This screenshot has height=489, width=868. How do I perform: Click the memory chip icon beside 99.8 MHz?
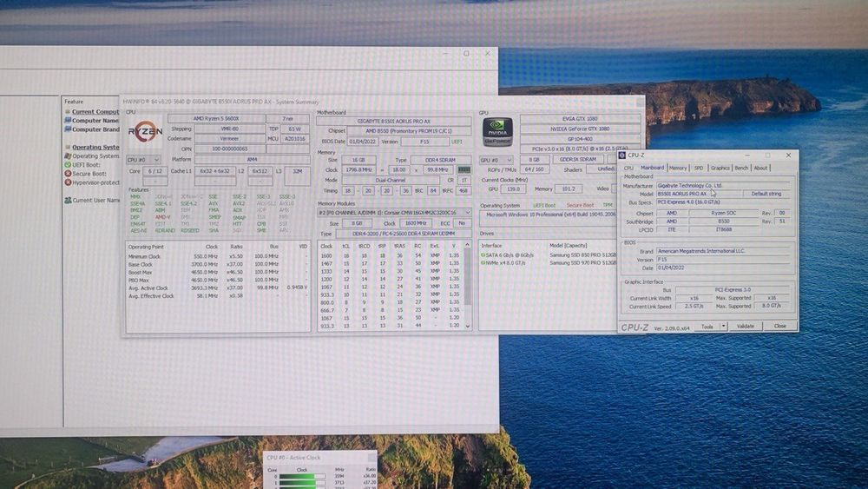point(464,170)
